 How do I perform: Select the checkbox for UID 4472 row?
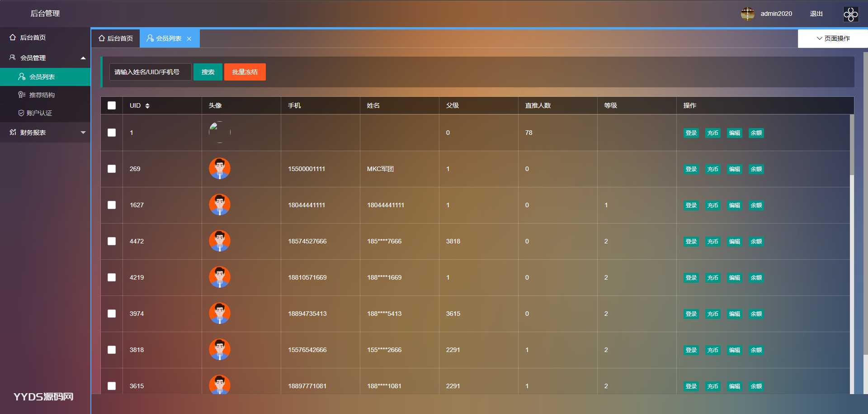(x=112, y=241)
